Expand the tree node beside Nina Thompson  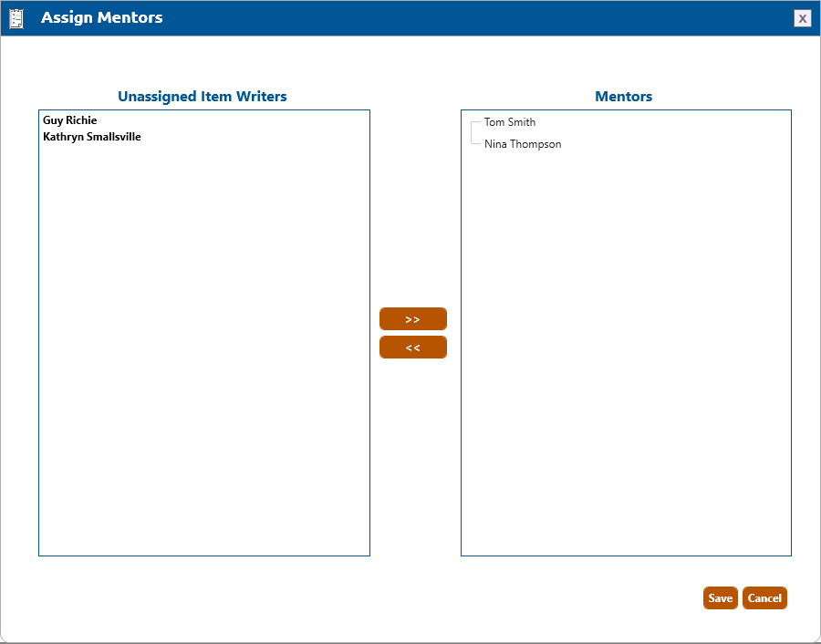pyautogui.click(x=472, y=144)
